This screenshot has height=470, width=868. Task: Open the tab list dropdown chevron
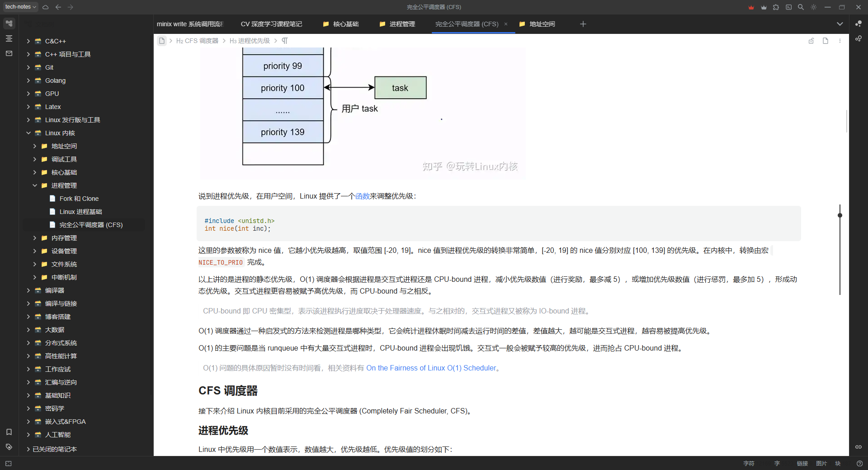[840, 24]
